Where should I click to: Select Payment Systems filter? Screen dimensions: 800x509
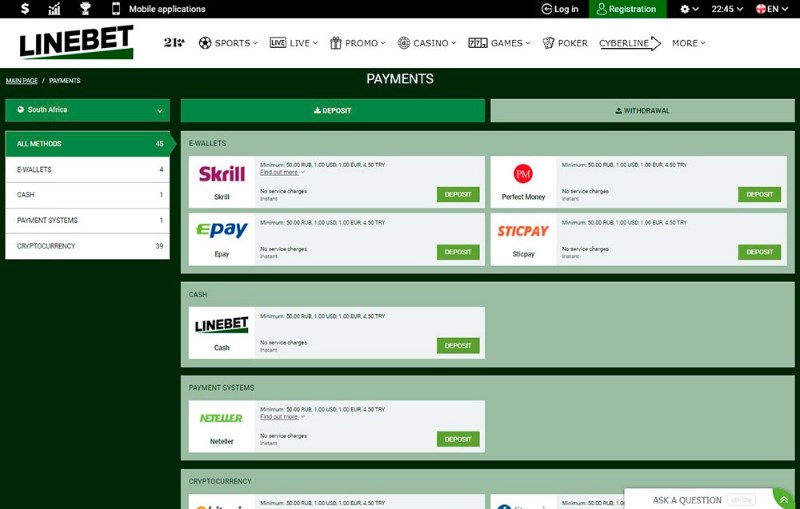click(x=87, y=220)
